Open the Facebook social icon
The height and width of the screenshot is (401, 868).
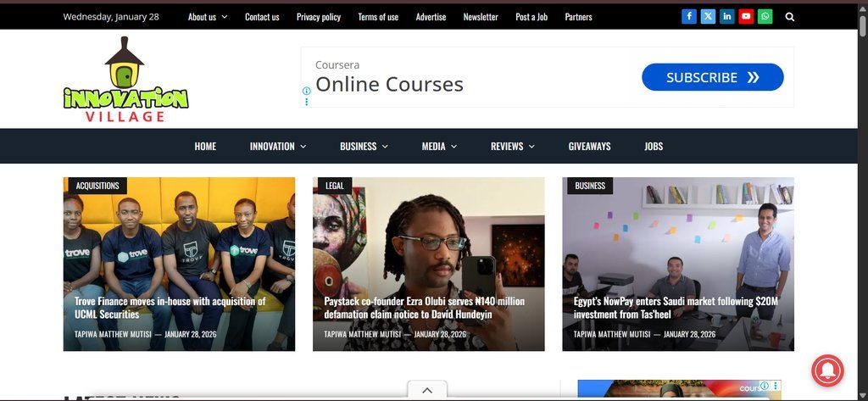coord(688,17)
